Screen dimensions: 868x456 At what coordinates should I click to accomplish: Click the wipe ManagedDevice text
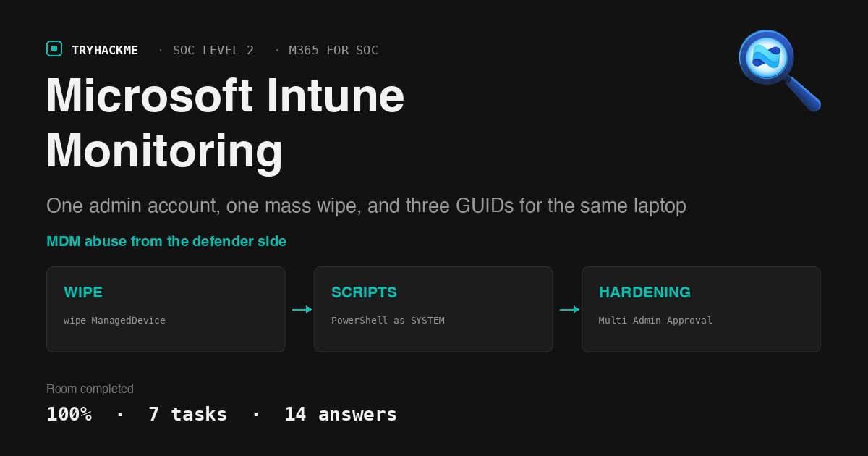(x=114, y=320)
